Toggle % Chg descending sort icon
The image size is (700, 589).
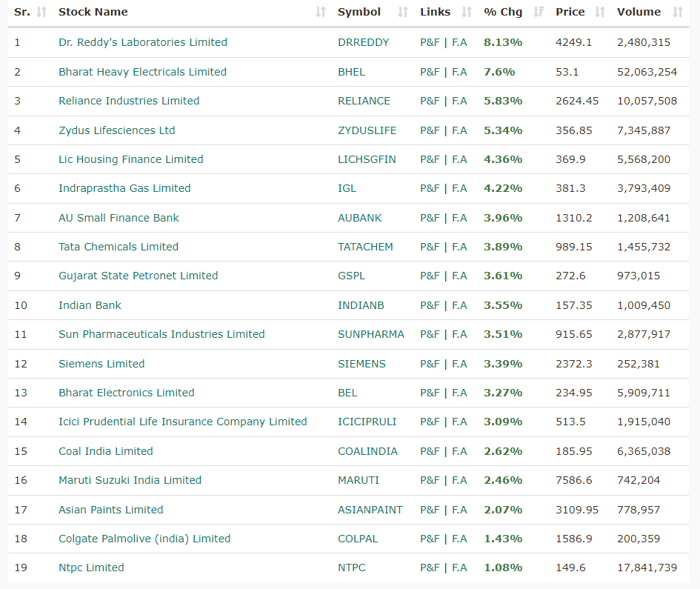(539, 12)
